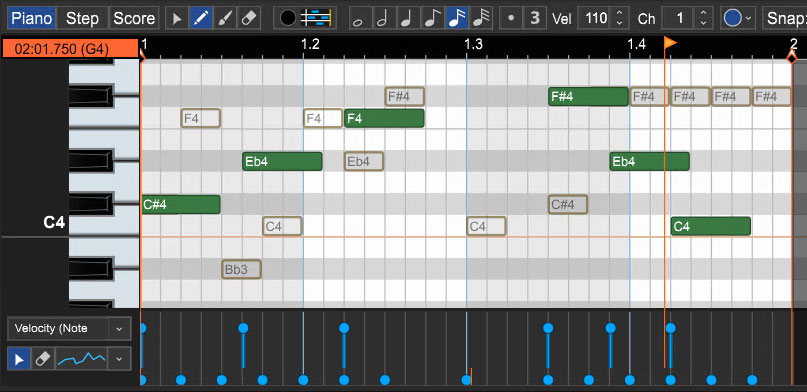
Task: Choose the quarter note duration
Action: pyautogui.click(x=407, y=19)
